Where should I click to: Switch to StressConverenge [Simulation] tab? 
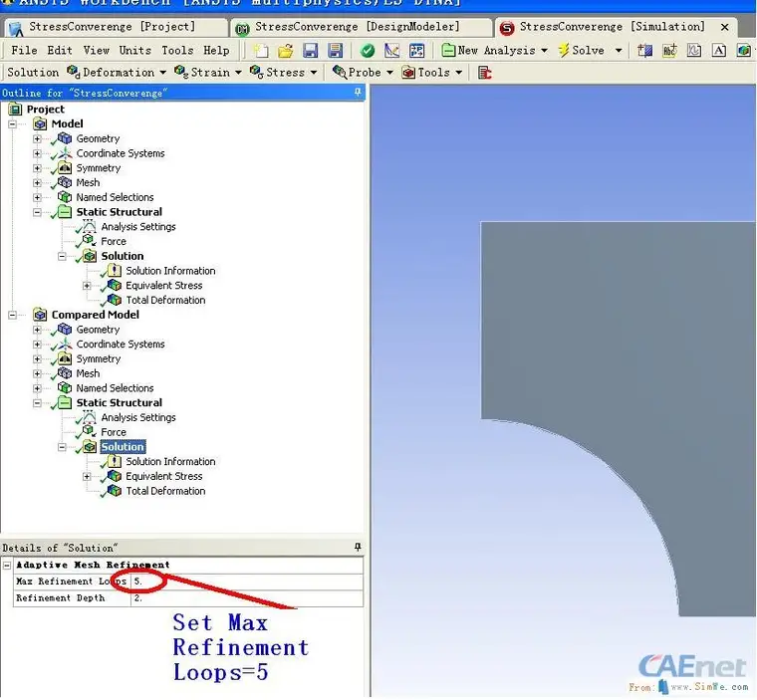click(x=615, y=27)
